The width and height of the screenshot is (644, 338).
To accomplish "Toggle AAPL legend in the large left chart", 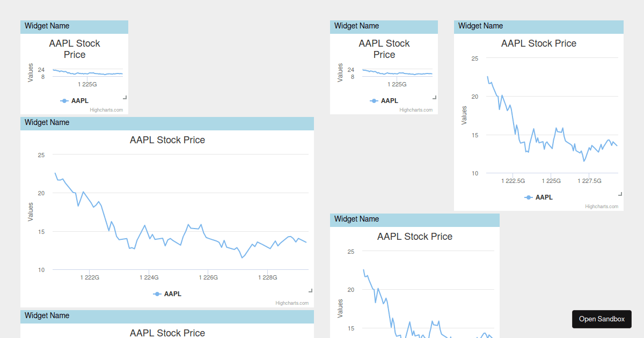I will point(167,294).
